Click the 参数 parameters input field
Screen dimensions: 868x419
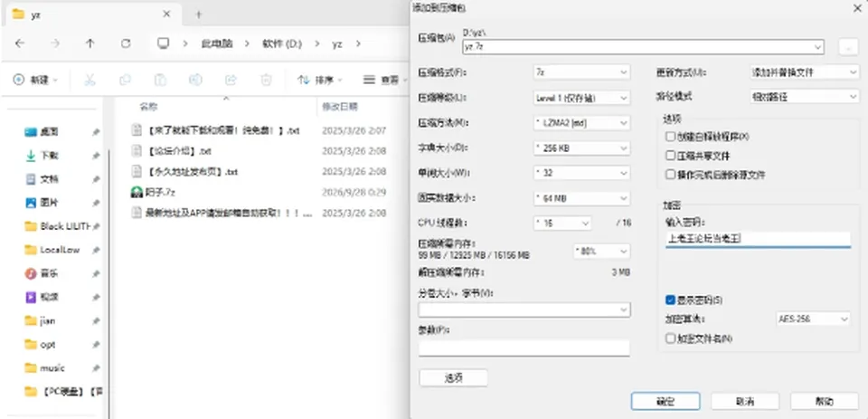[x=524, y=348]
